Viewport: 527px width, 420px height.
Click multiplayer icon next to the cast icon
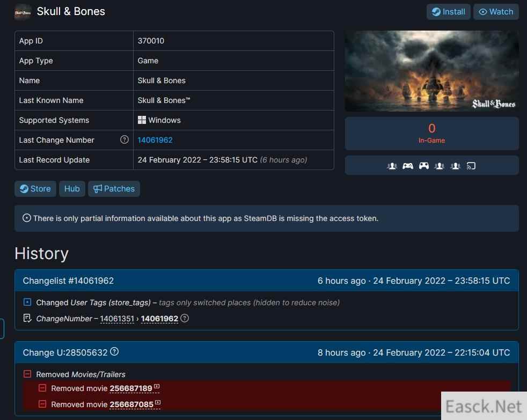pos(456,166)
